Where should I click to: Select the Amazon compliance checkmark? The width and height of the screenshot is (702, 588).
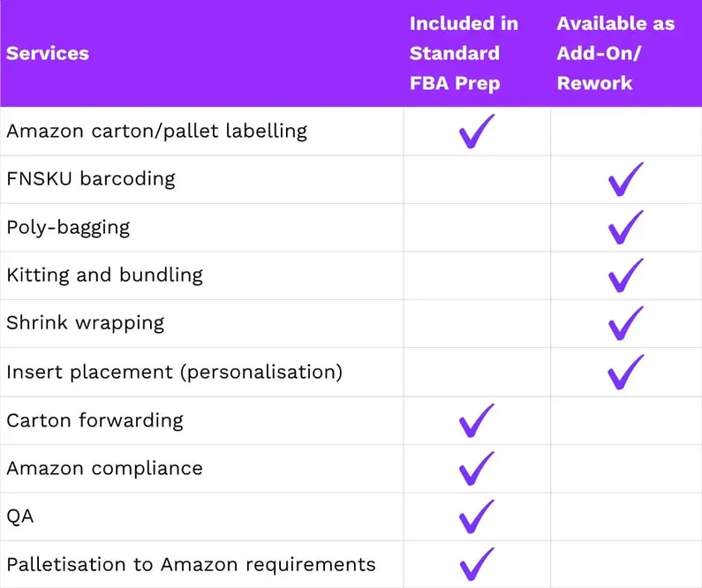point(477,469)
